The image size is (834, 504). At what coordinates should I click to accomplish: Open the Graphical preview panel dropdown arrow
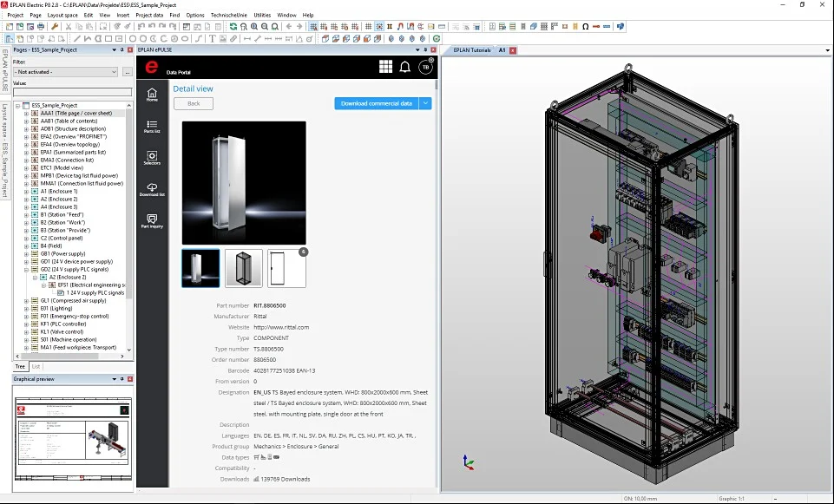pyautogui.click(x=114, y=379)
